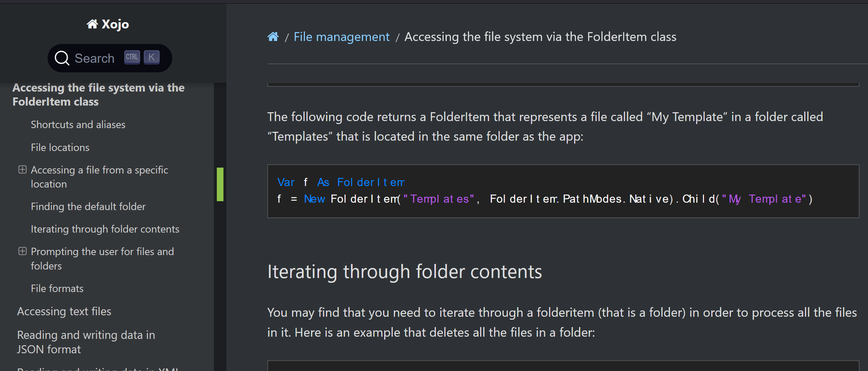The image size is (868, 371).
Task: Click the magnifier search icon
Action: (x=62, y=58)
